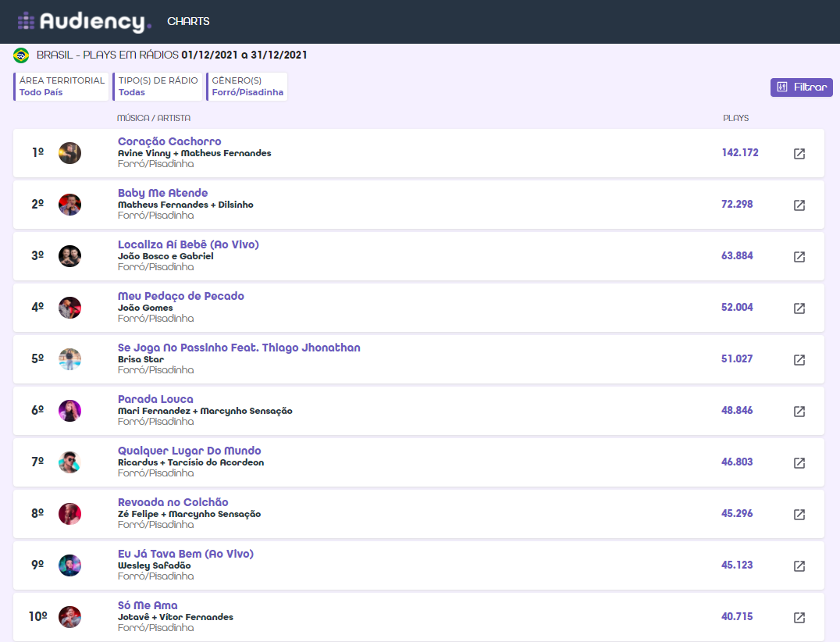The height and width of the screenshot is (642, 840).
Task: Click the Brazil flag icon
Action: click(21, 55)
